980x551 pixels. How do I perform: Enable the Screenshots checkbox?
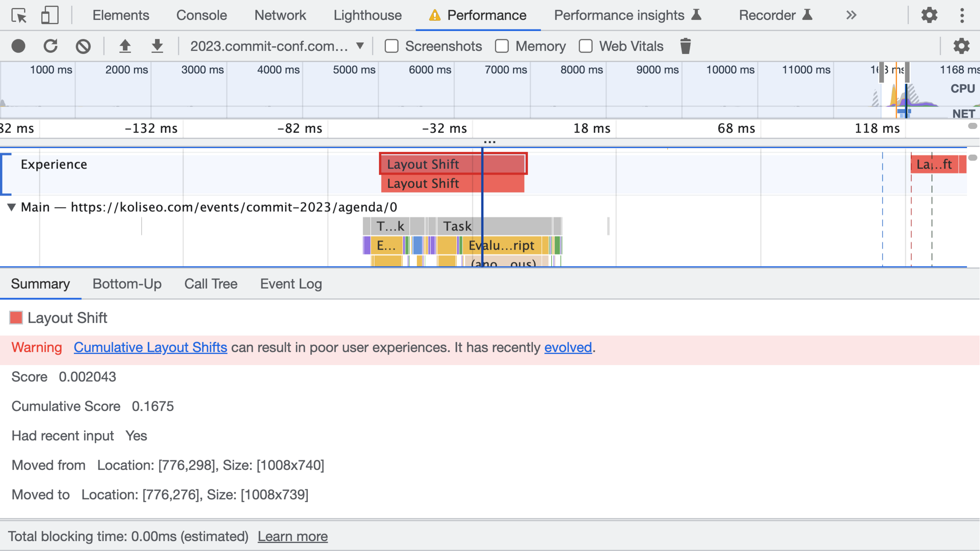tap(391, 46)
